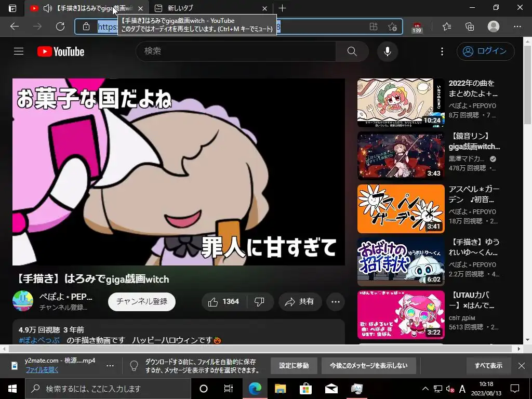Open the ぺぽよ * PEP... channel name
This screenshot has width=532, height=399.
66,297
